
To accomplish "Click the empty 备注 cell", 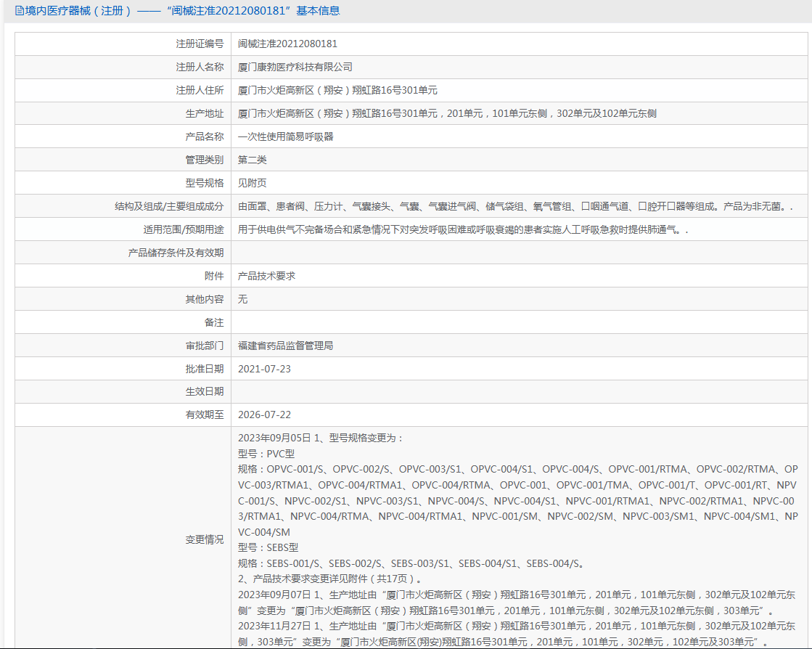I will [520, 323].
